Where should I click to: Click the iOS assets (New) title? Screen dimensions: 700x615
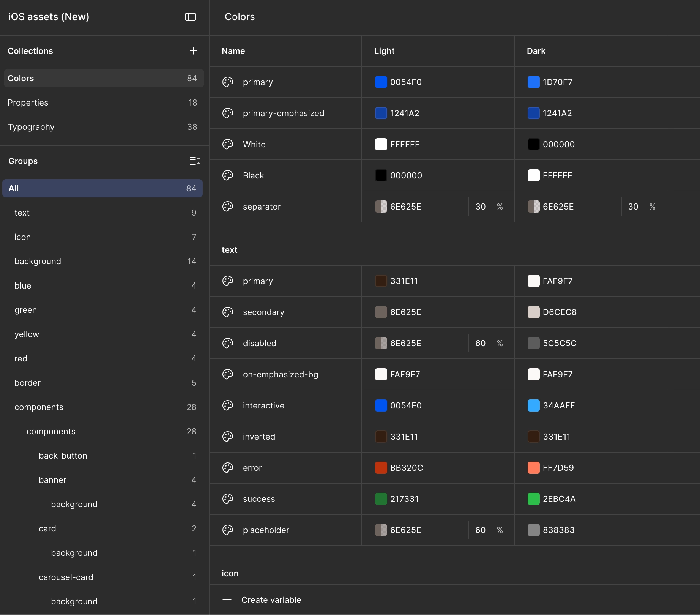49,17
